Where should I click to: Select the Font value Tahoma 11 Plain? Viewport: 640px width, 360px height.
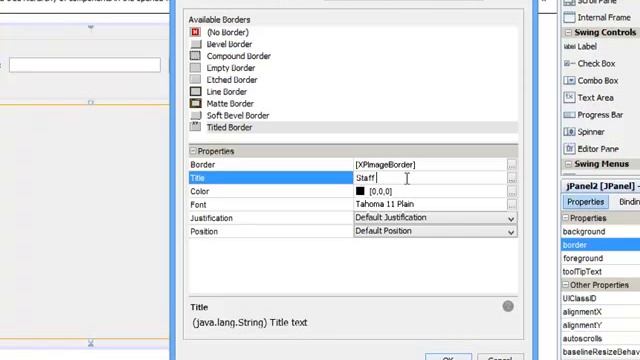(384, 204)
